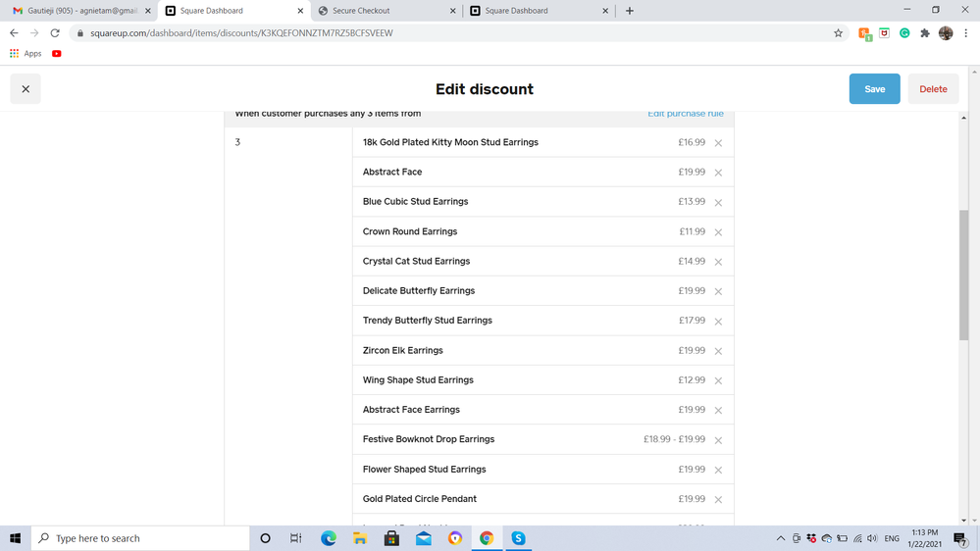
Task: Remove Blue Cubic Stud Earrings item
Action: (x=718, y=203)
